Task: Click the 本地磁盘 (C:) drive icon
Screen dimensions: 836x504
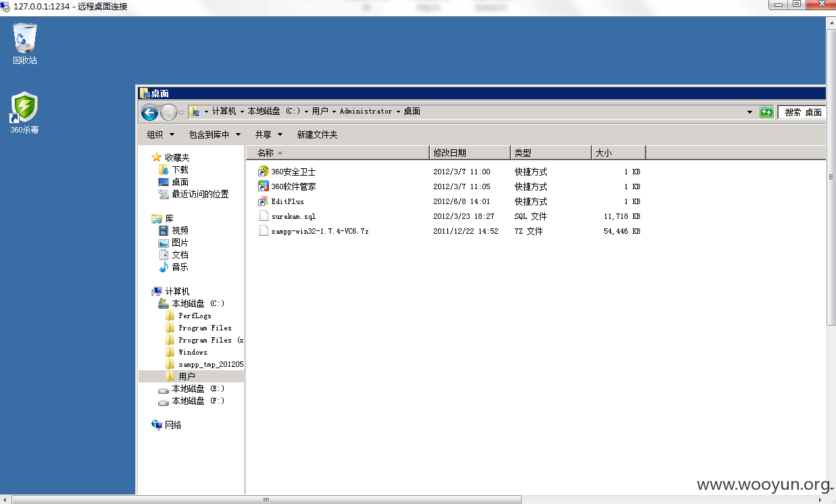Action: (x=164, y=303)
